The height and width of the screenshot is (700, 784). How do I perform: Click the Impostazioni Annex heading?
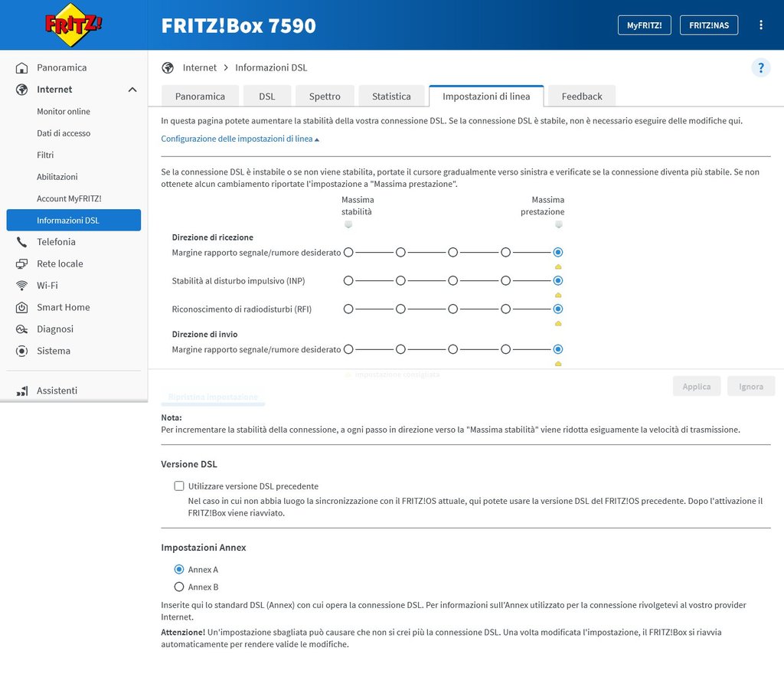204,548
